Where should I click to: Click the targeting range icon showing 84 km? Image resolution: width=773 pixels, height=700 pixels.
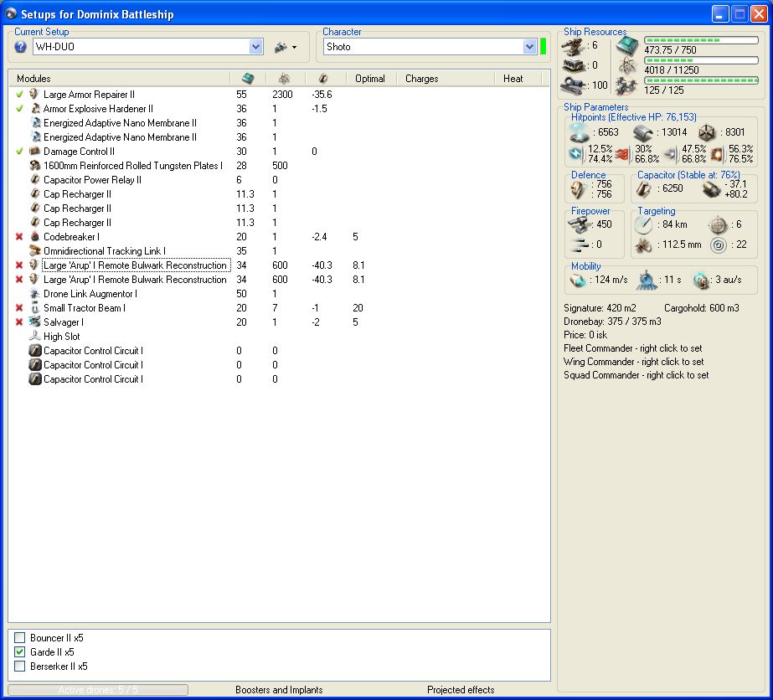pos(643,224)
